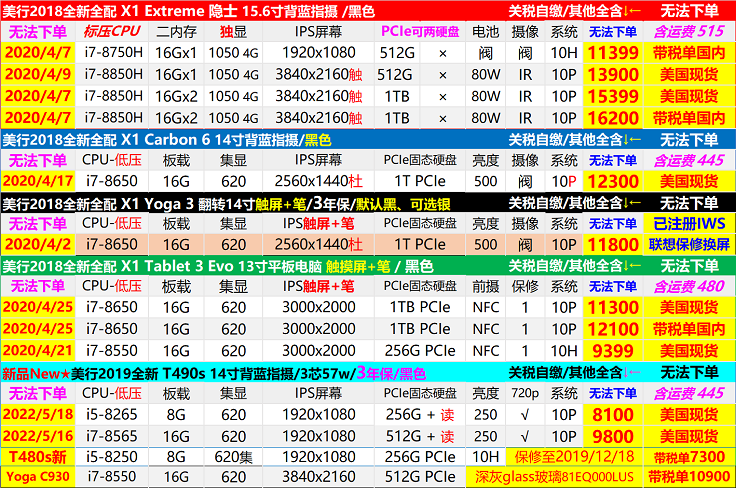Click the 含运费 515 shipping label

[x=688, y=32]
